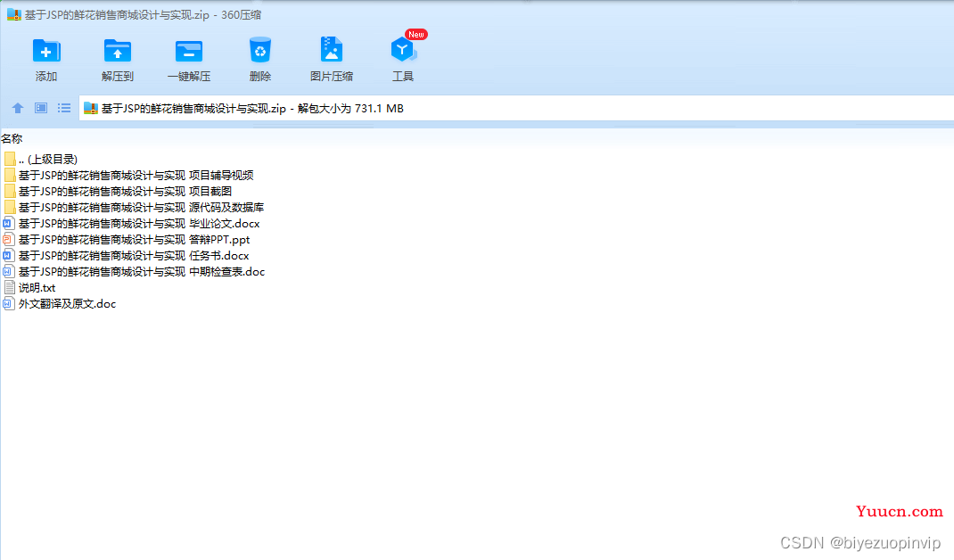This screenshot has height=560, width=954.
Task: Select the file 毕业论文.docx
Action: (x=139, y=224)
